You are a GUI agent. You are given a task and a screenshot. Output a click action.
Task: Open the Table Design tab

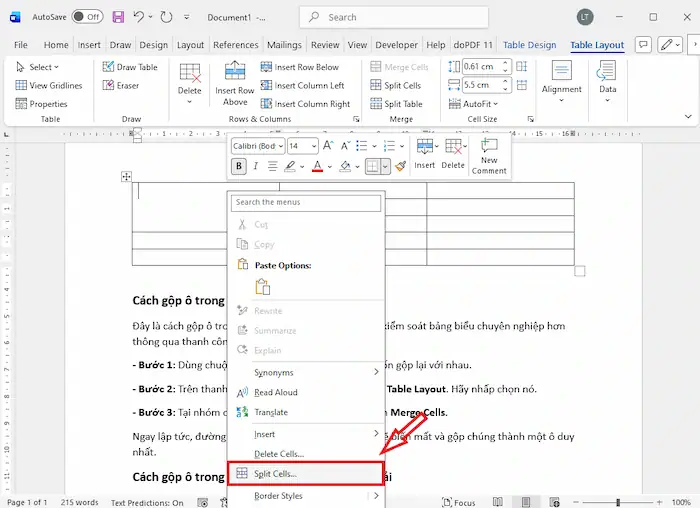point(529,45)
